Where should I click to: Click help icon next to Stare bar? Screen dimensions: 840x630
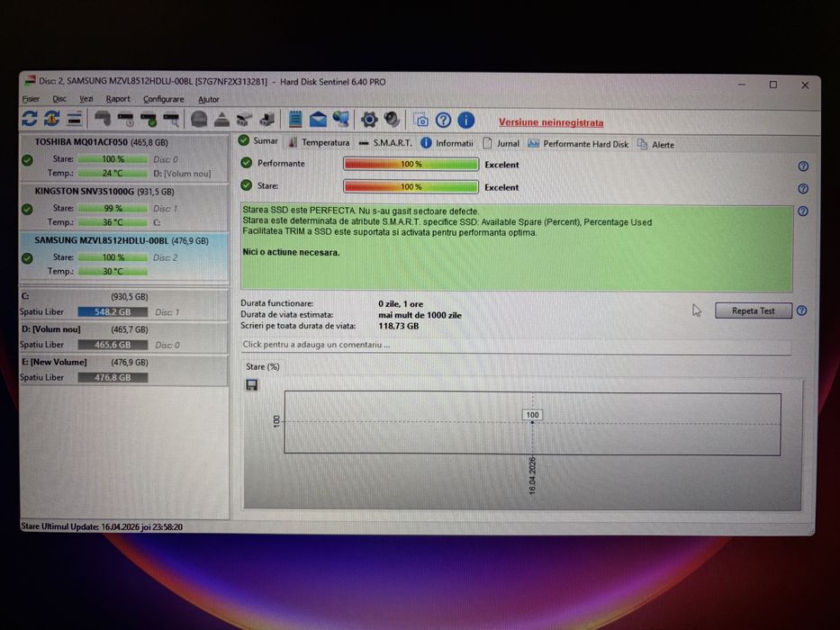tap(803, 189)
